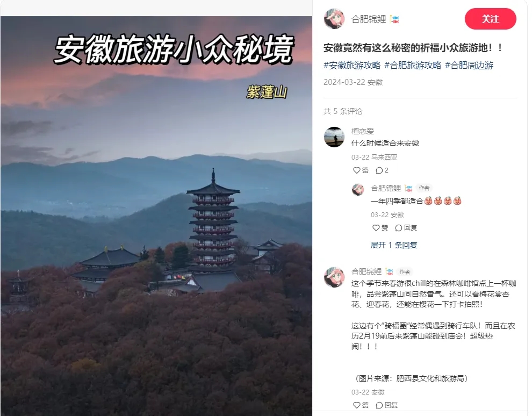Open 合肥锦鲤 avatar in the reply thread
The height and width of the screenshot is (416, 532).
(358, 190)
